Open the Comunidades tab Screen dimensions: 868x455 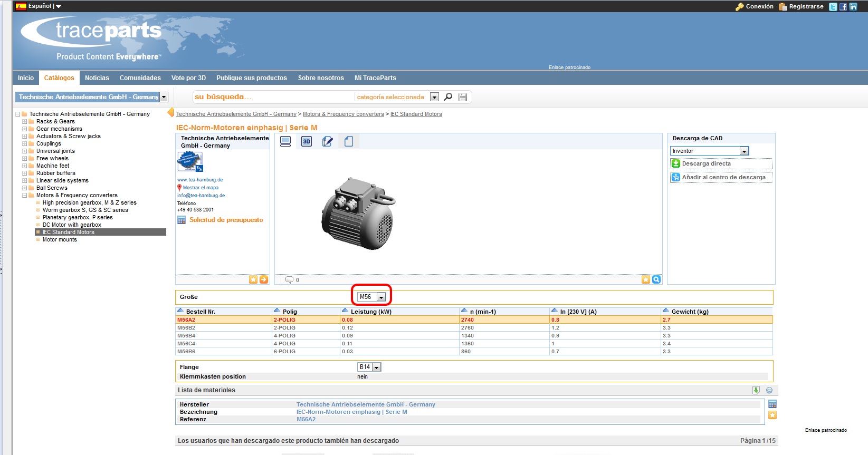pos(140,78)
